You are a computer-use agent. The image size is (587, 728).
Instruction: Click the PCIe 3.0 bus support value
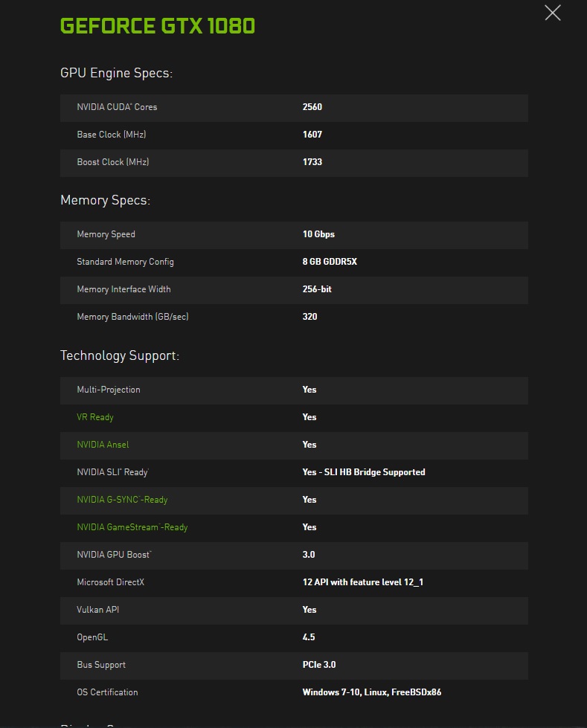318,665
